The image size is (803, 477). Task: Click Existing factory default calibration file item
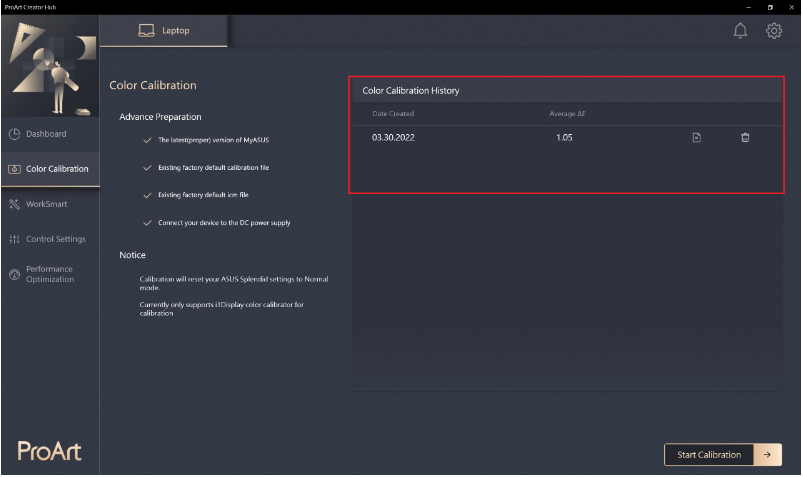[213, 168]
